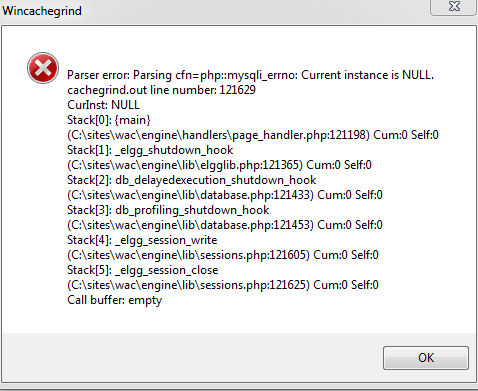Click the Stack[1]: _elgg_shutdown_hook entry
The width and height of the screenshot is (478, 391).
(150, 150)
